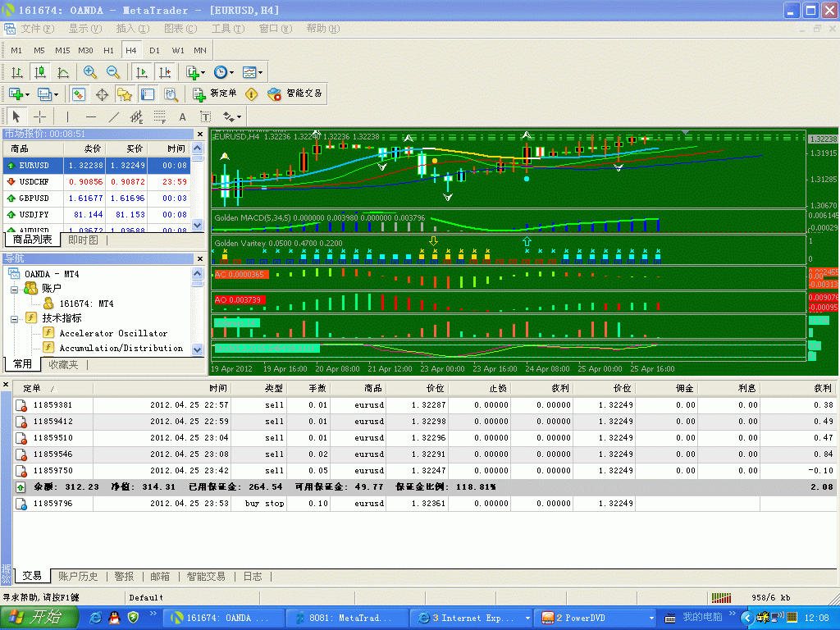
Task: Toggle the chart auto scroll button
Action: pyautogui.click(x=142, y=72)
